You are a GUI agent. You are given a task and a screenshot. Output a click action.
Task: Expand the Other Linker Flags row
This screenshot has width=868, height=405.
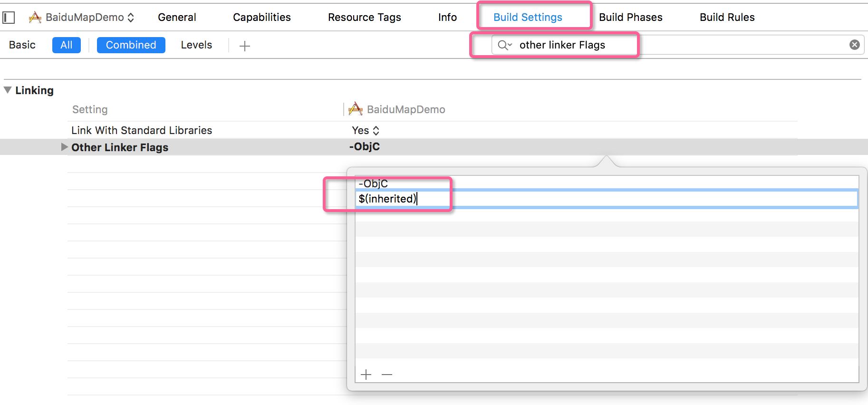(64, 147)
